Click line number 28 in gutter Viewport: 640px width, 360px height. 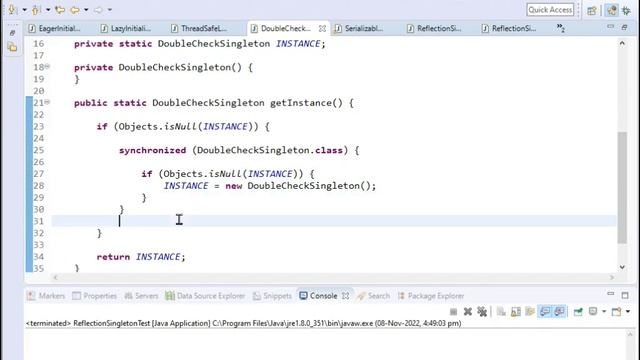39,186
